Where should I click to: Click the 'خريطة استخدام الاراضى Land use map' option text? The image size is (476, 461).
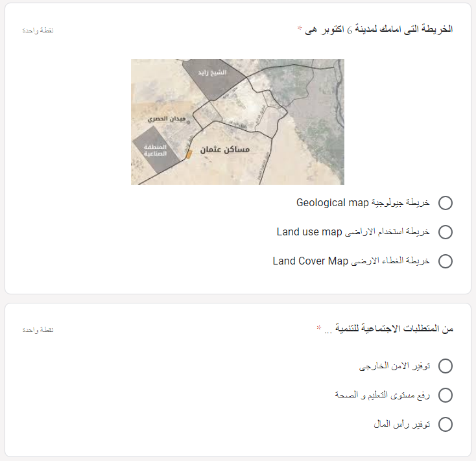click(x=353, y=232)
